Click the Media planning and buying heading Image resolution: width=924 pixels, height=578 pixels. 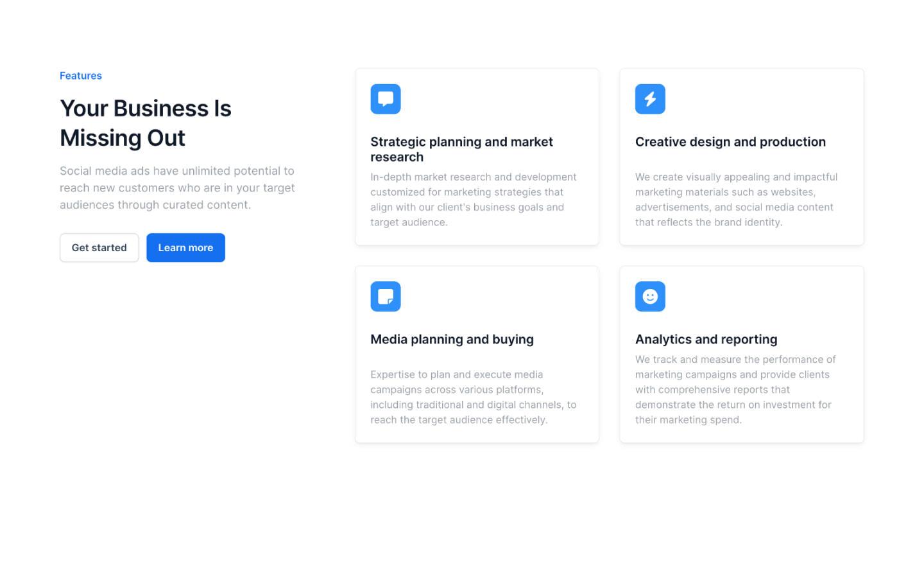tap(452, 339)
